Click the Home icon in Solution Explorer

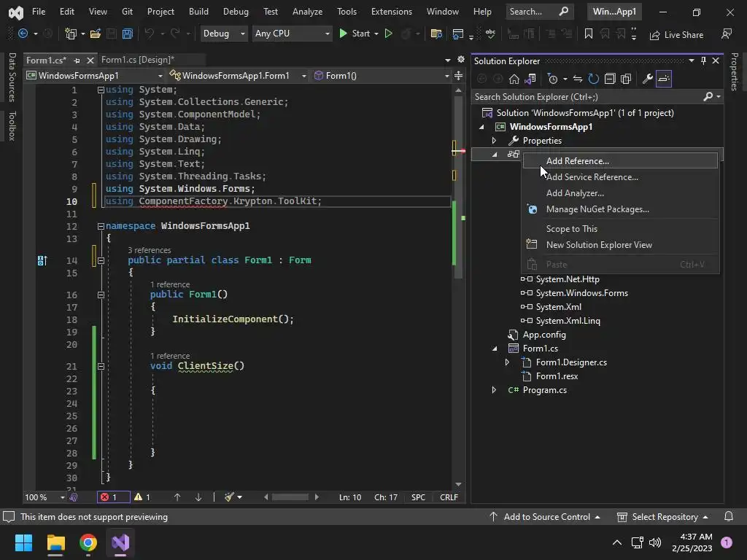pyautogui.click(x=514, y=79)
